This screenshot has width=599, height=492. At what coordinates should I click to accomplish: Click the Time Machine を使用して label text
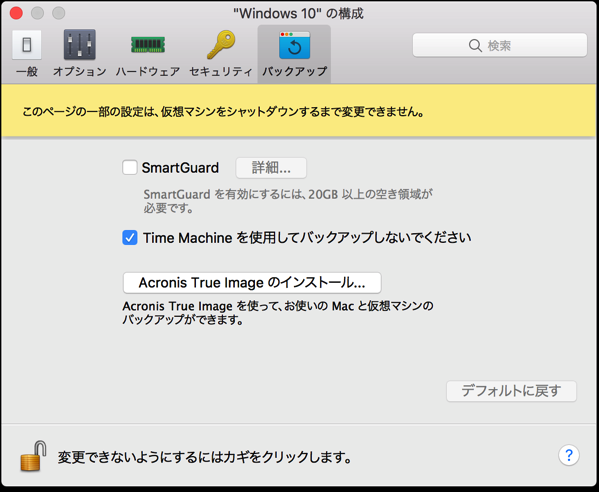(x=307, y=238)
